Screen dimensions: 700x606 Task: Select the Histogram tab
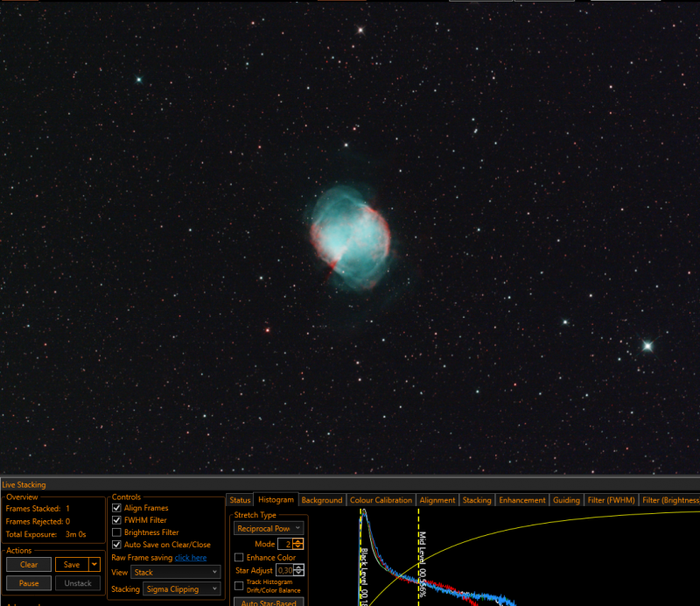(x=276, y=500)
